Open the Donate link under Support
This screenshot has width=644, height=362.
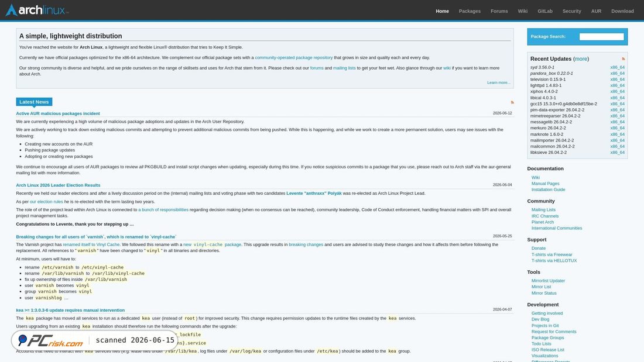539,249
